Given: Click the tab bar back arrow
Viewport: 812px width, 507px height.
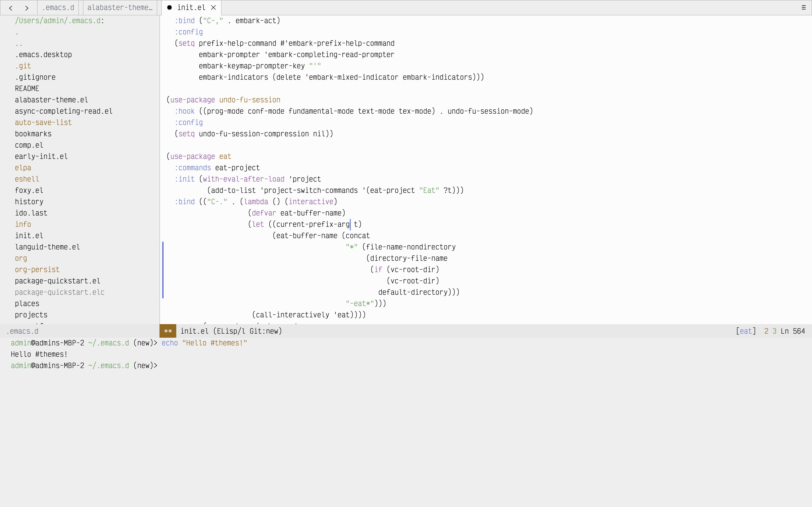Looking at the screenshot, I should pos(11,8).
